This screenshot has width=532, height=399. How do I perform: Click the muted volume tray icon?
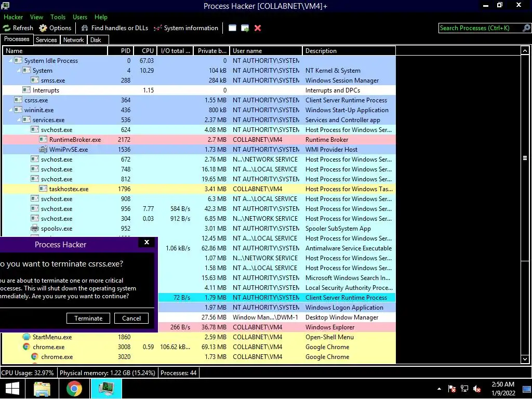click(x=477, y=389)
